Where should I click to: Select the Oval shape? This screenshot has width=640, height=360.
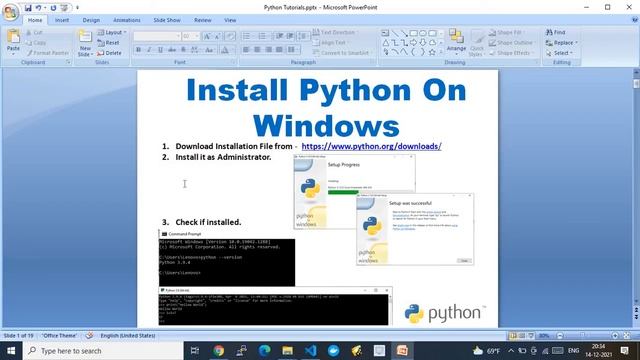(423, 33)
